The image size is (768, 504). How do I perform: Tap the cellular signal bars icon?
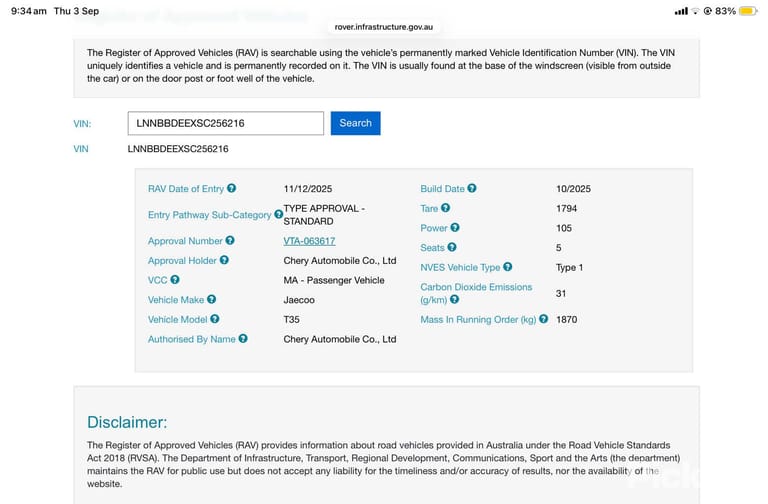tap(681, 11)
